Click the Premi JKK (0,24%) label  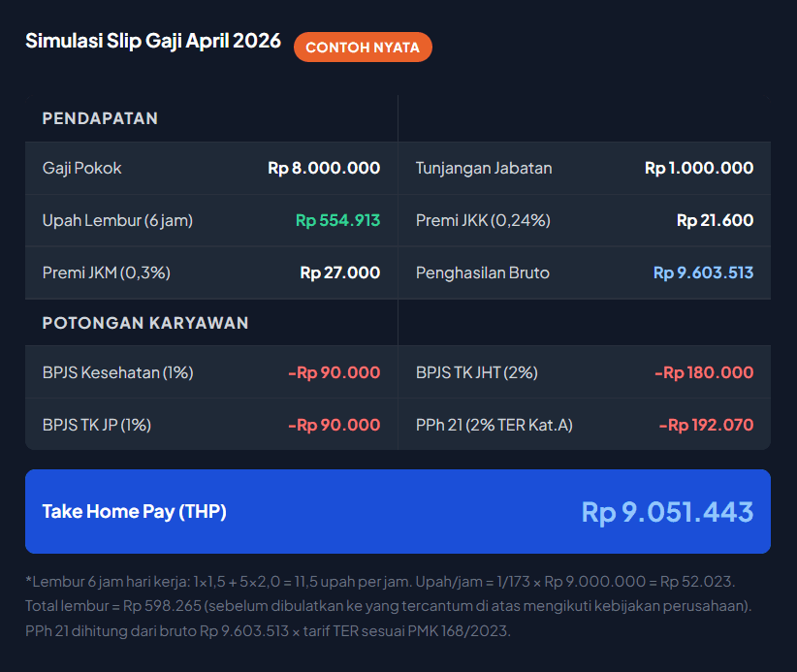483,220
